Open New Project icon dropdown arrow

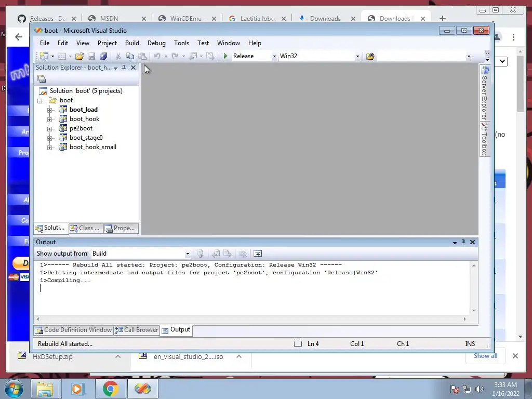point(52,56)
